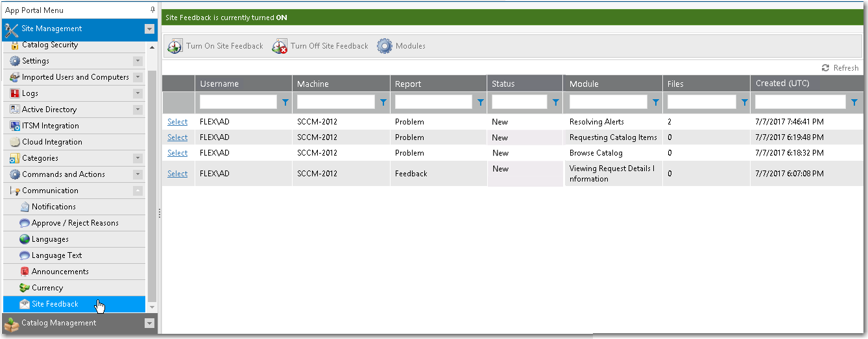Open Modules via the gear icon
Image resolution: width=868 pixels, height=339 pixels.
(385, 46)
